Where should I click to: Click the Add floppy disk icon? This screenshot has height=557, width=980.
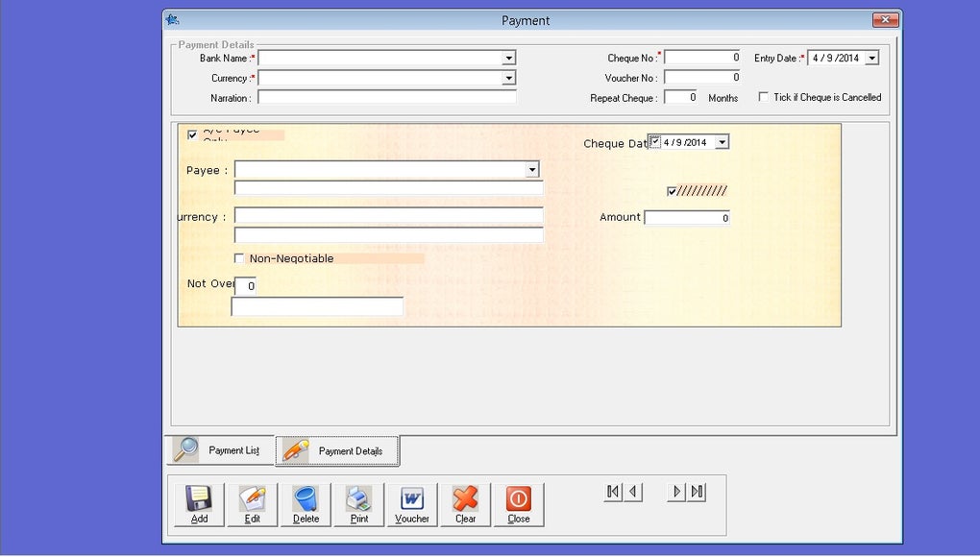(199, 499)
